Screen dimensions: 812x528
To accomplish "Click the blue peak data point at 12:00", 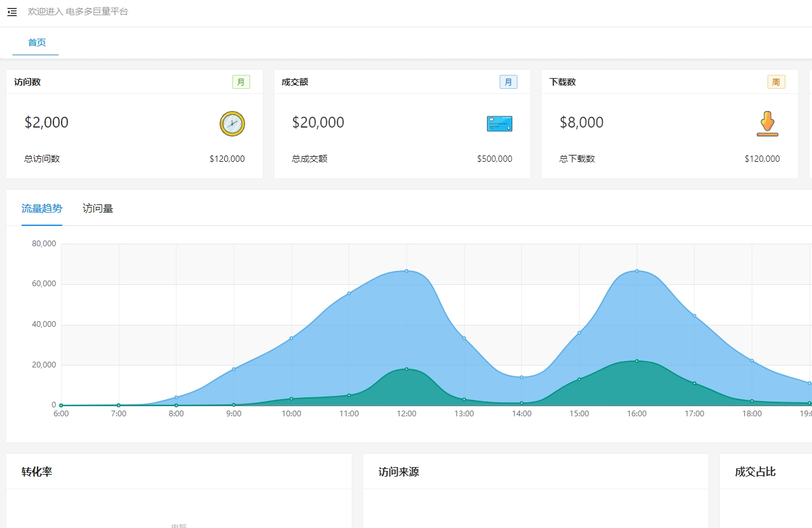I will coord(406,271).
